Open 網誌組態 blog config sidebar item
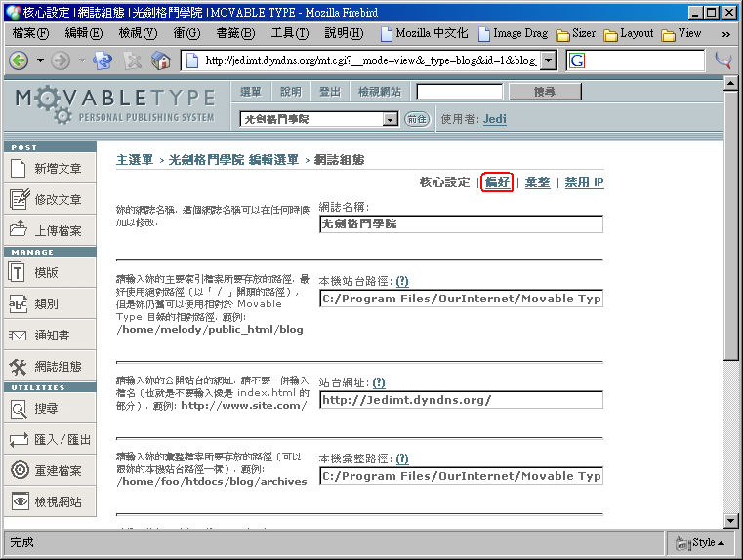Screen dimensions: 743x560 (x=50, y=367)
